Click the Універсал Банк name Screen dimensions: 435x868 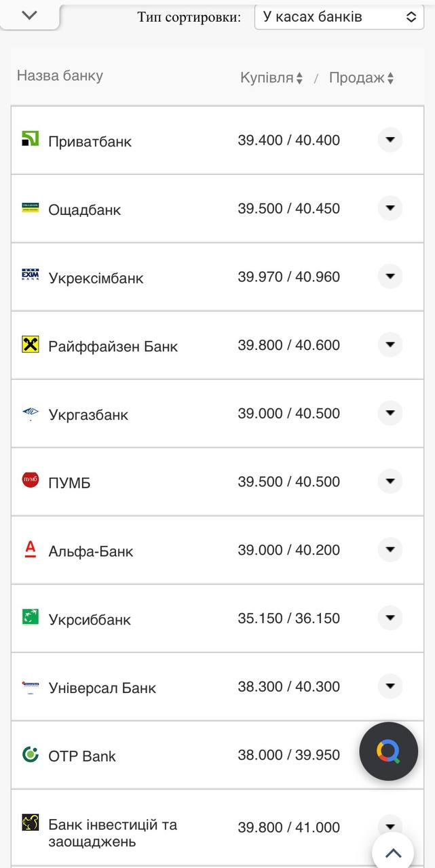[103, 686]
